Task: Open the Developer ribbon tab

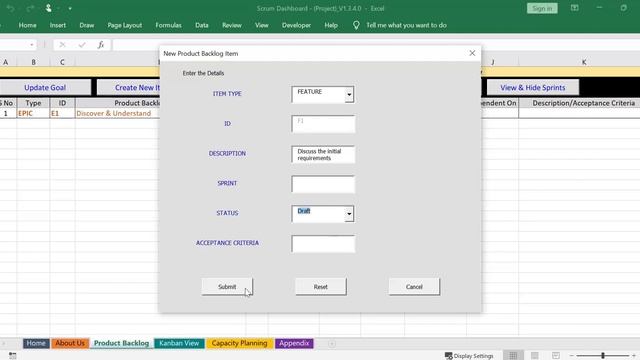Action: [x=296, y=25]
